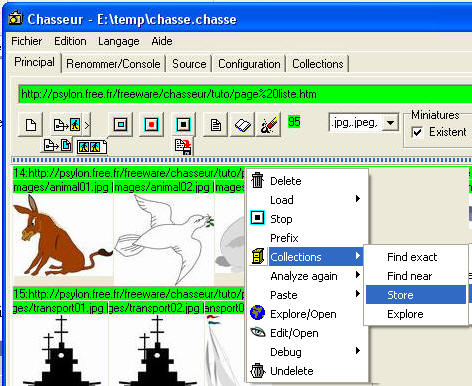This screenshot has width=472, height=386.
Task: Click the green URL address field
Action: click(x=245, y=94)
